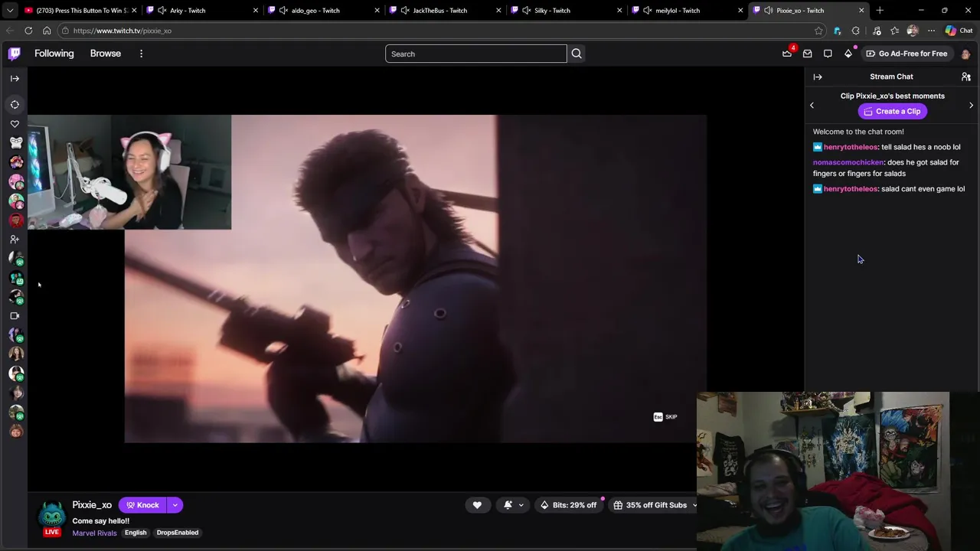Click the Twitch search input field
This screenshot has height=551, width=980.
pyautogui.click(x=475, y=54)
